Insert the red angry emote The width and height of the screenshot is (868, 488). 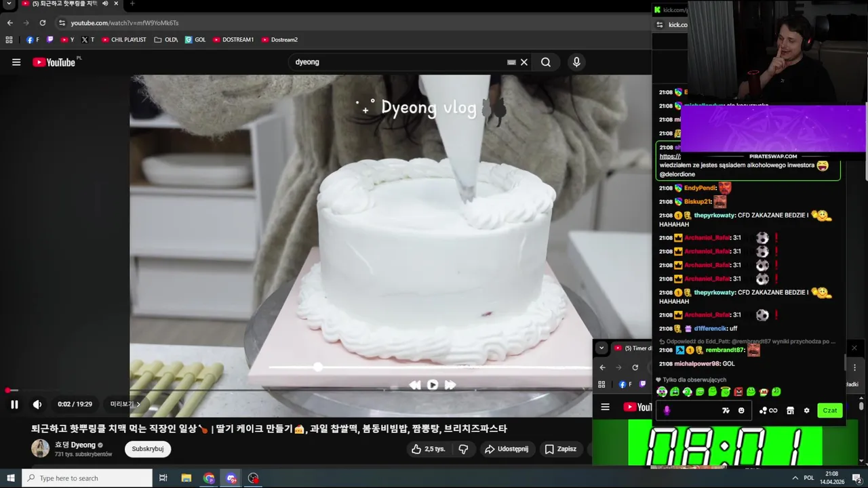738,392
